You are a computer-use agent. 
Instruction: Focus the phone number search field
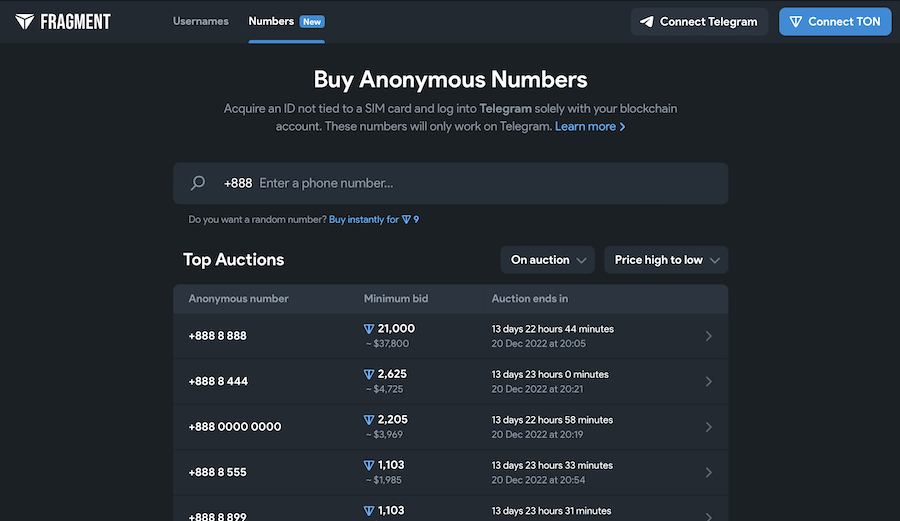[x=451, y=184]
